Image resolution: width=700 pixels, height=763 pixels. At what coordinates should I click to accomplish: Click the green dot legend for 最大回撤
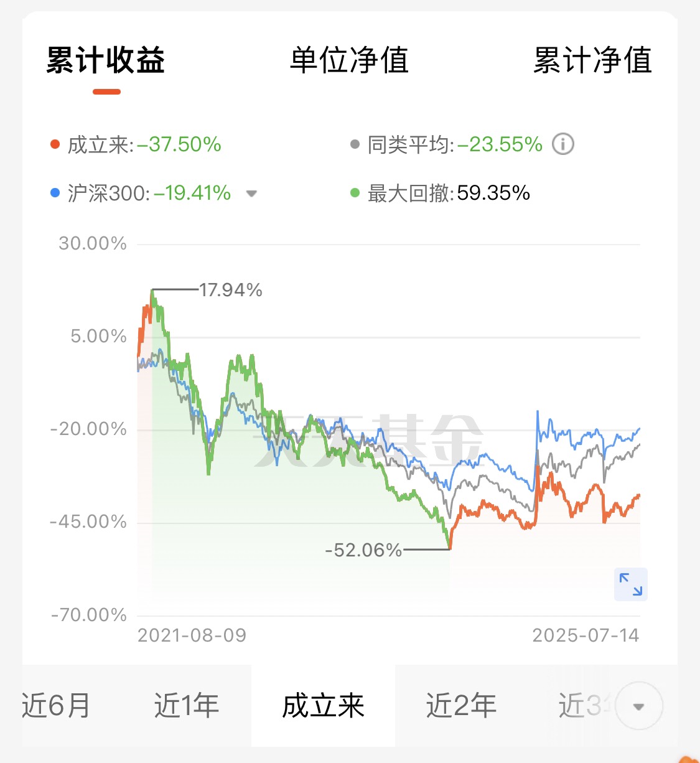[355, 193]
